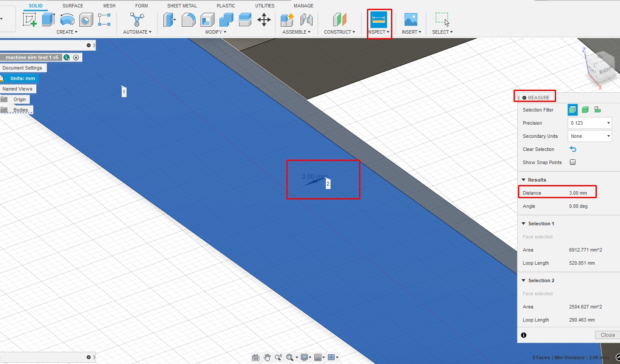Select the Pan hand tool

[267, 357]
